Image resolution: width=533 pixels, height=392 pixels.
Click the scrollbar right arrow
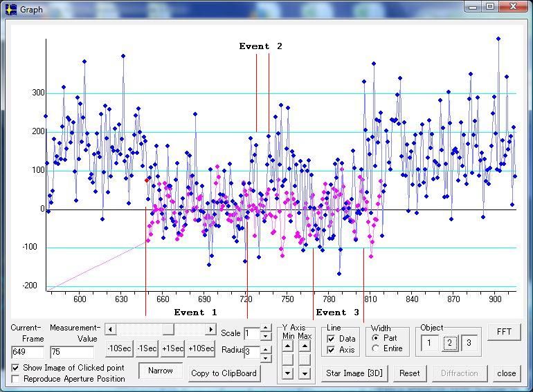click(x=211, y=329)
